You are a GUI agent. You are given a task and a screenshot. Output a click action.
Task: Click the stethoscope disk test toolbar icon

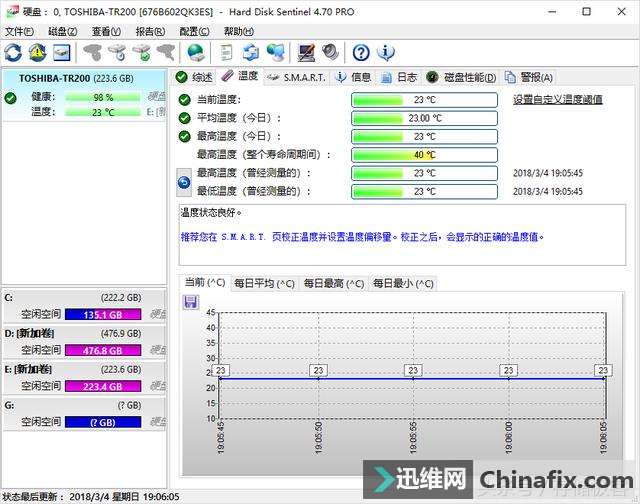(x=118, y=53)
